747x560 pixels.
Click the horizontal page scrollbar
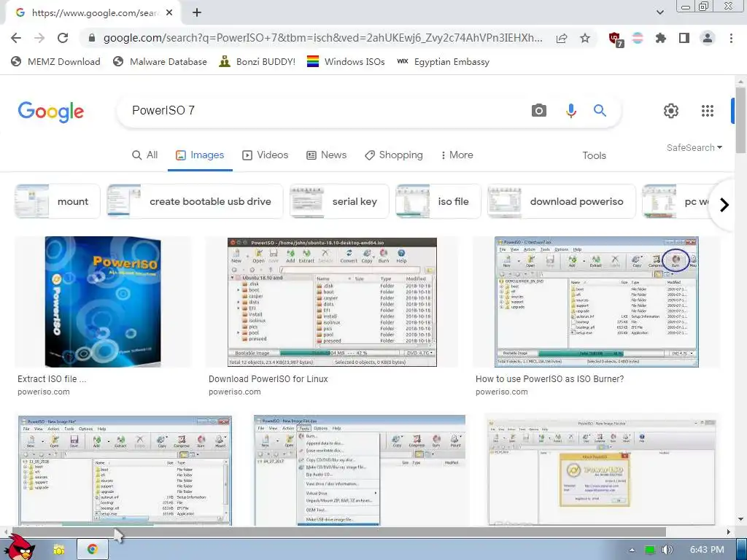[x=339, y=532]
